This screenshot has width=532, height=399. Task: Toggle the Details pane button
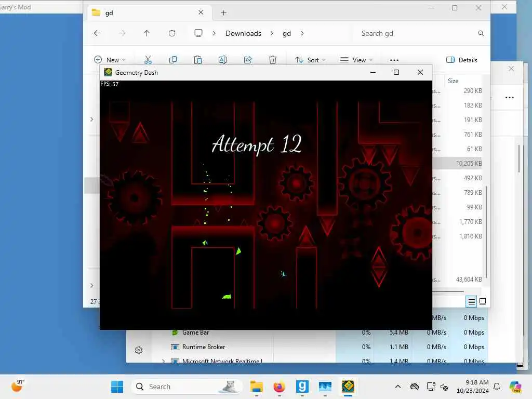tap(461, 60)
